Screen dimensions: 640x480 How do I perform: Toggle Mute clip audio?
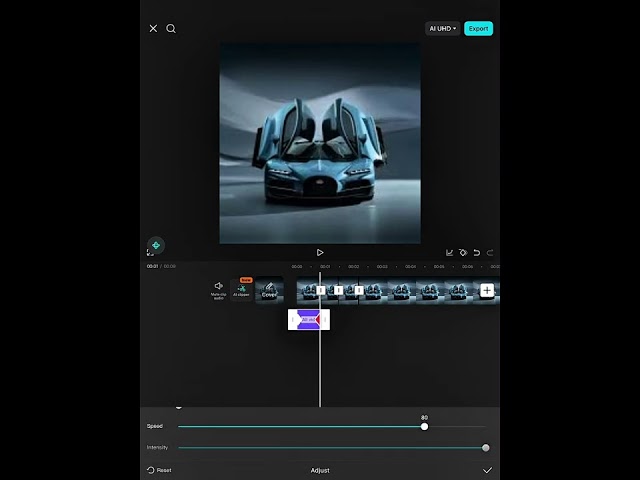point(218,290)
